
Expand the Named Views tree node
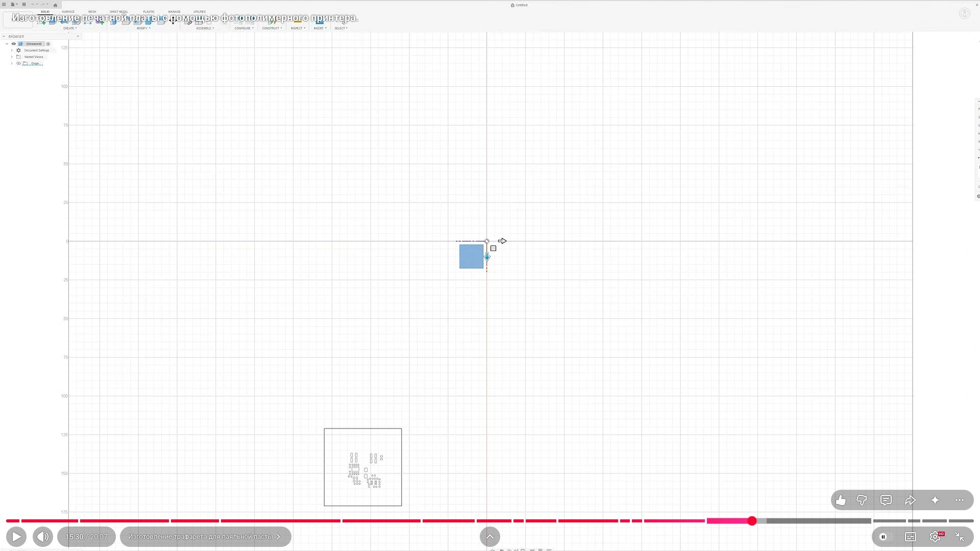point(12,57)
